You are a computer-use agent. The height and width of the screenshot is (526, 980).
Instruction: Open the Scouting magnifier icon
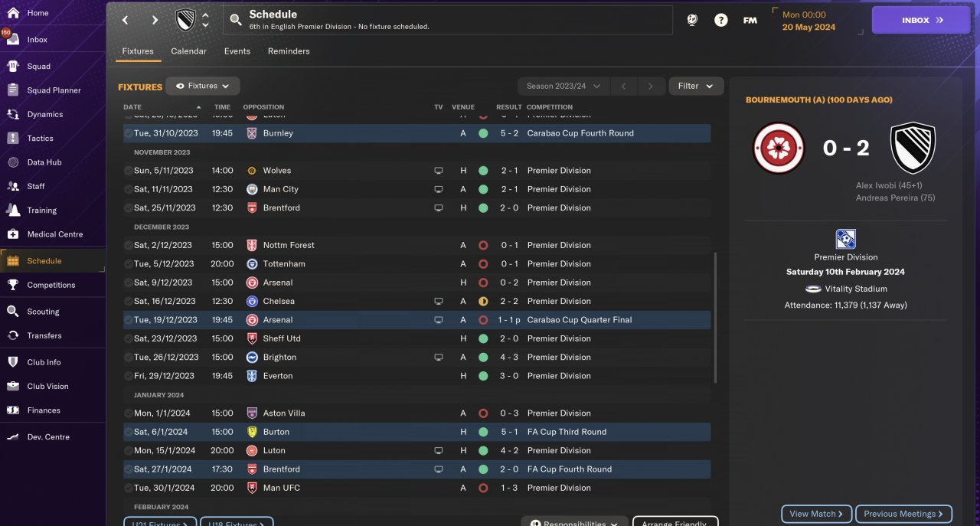coord(13,312)
